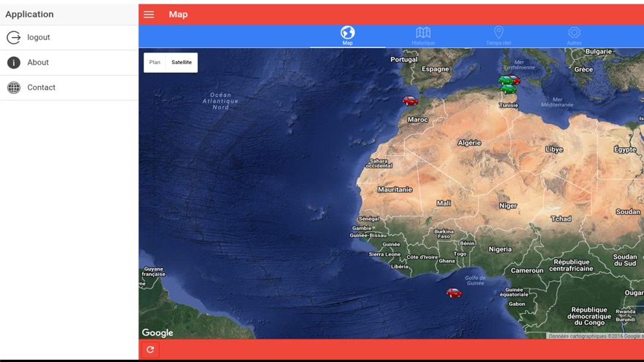Click the Mali label on the map
This screenshot has height=362, width=644.
(x=443, y=203)
